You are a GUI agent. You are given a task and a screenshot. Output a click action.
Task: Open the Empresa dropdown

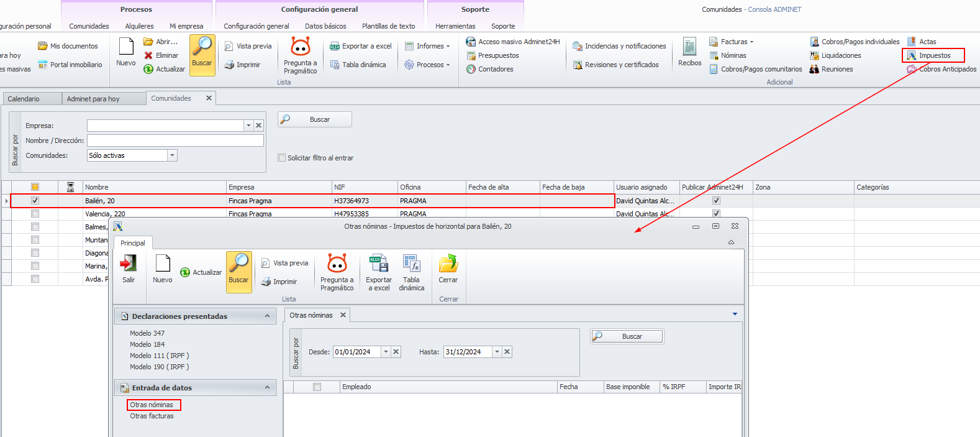(248, 126)
